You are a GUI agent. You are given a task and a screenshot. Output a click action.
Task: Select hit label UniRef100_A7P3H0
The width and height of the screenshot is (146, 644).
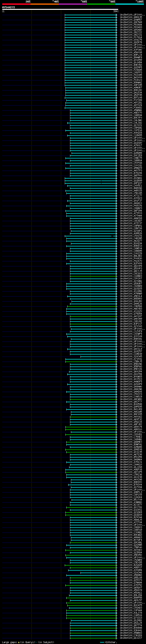click(131, 50)
